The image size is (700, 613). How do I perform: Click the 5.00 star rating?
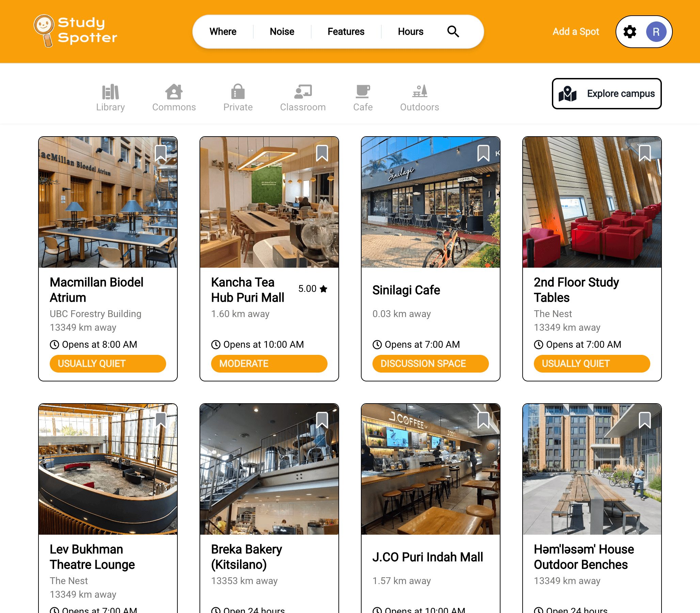(313, 289)
